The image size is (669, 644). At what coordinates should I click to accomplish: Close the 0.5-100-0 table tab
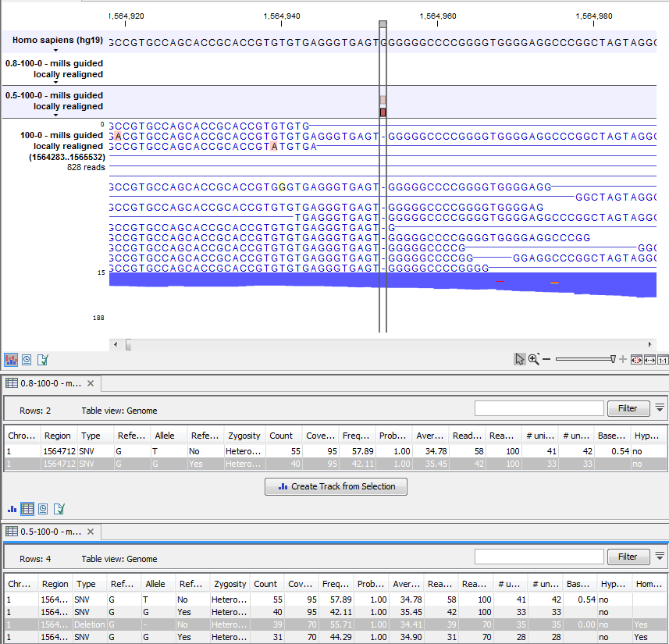pos(91,532)
